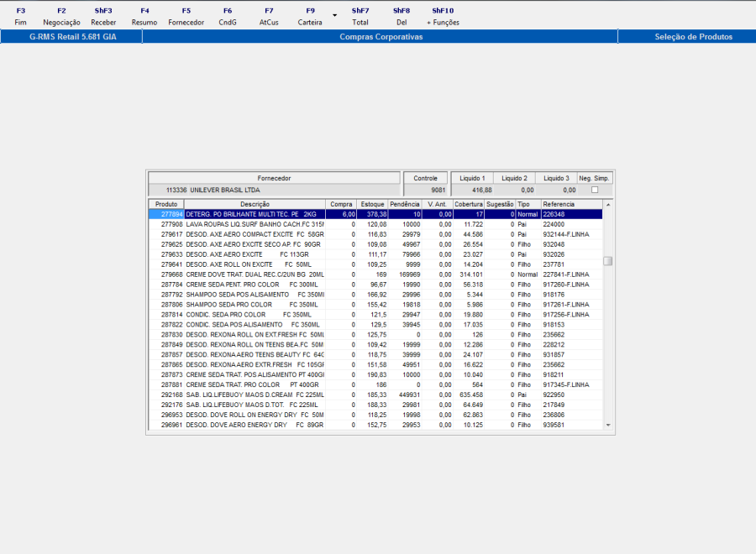Open the F2 Negociação function
756x554 pixels.
click(61, 17)
